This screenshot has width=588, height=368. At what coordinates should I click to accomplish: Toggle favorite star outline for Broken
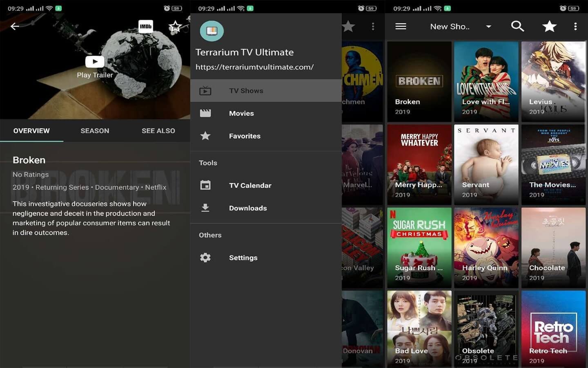coord(175,27)
